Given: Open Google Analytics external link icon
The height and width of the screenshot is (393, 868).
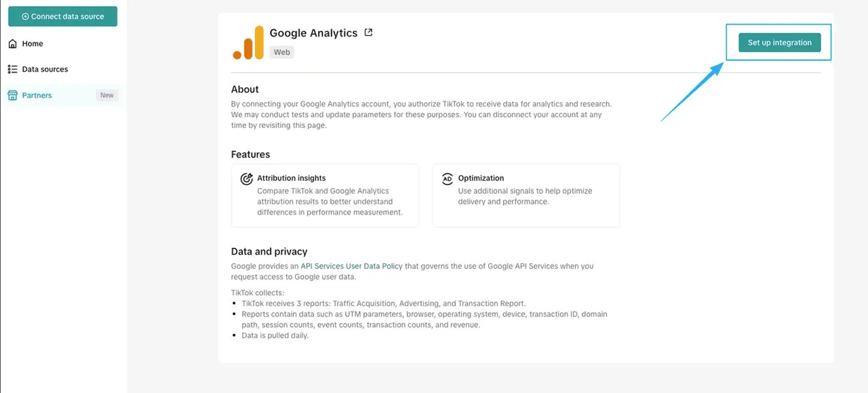Looking at the screenshot, I should click(x=368, y=32).
